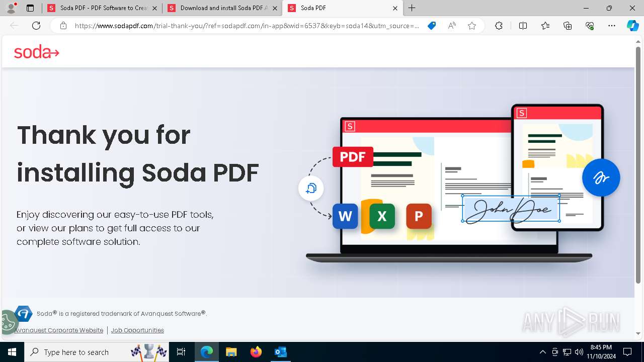Show hidden system tray icons
This screenshot has width=644, height=362.
(x=542, y=352)
